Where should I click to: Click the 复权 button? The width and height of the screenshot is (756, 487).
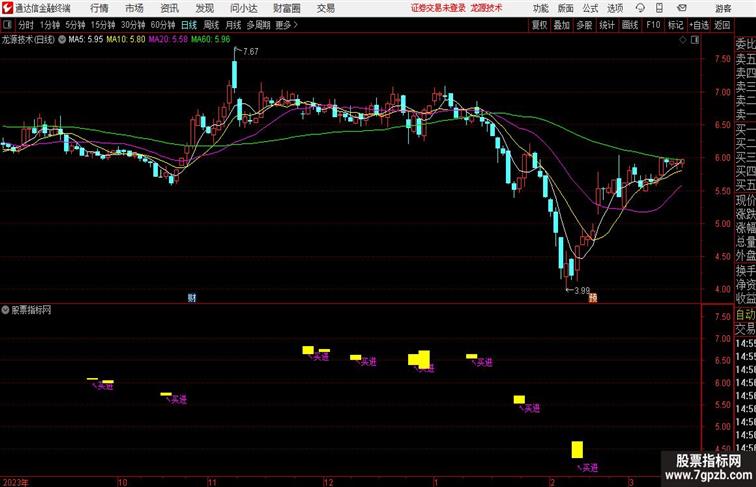coord(540,25)
